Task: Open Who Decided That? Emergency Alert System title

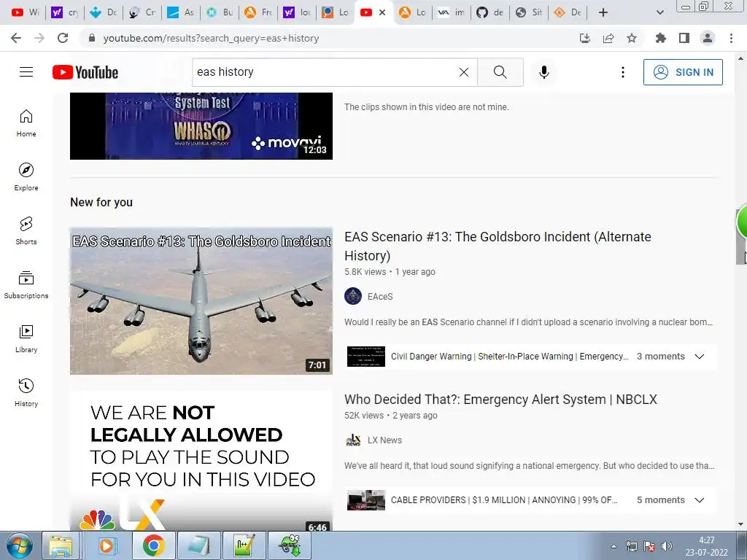Action: click(x=500, y=399)
